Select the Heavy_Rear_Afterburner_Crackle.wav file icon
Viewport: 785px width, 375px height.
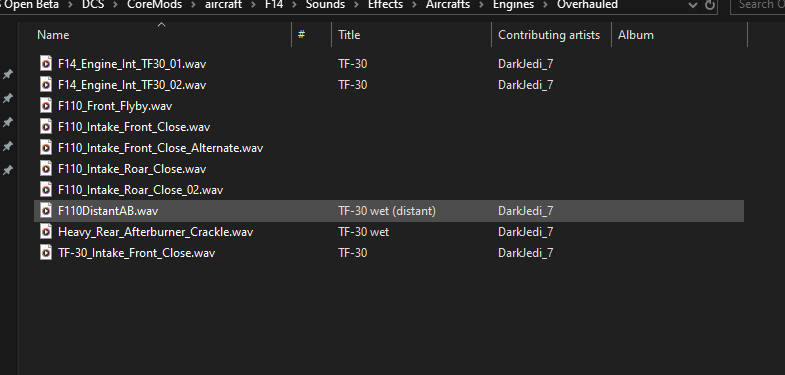[x=46, y=232]
